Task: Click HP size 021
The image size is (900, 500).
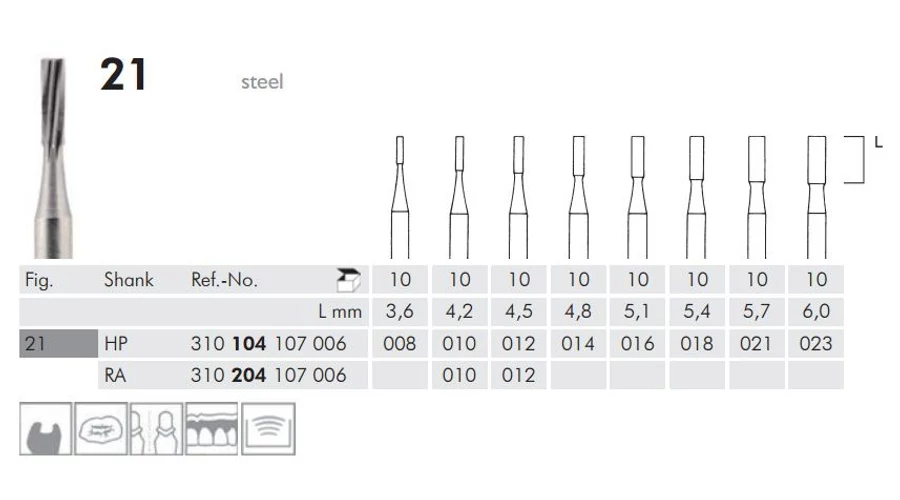Action: (x=756, y=343)
